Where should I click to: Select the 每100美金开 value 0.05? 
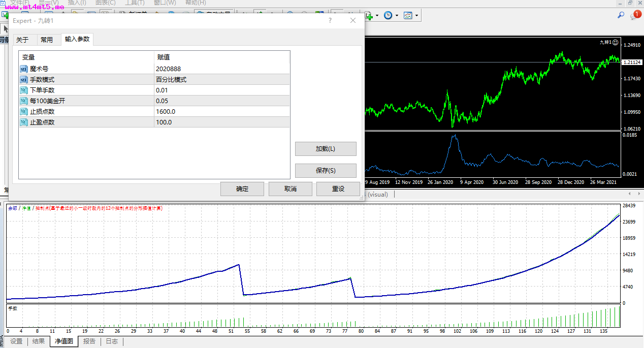coord(222,101)
